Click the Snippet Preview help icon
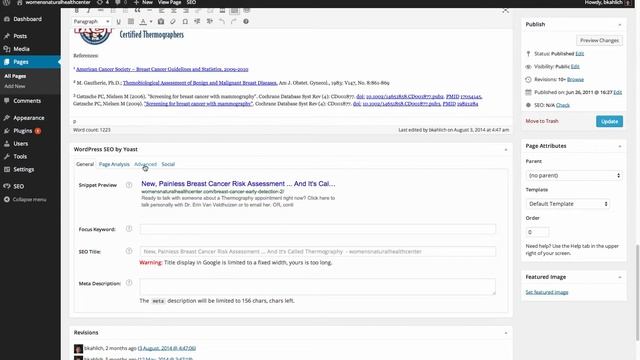Viewport: 640px width, 360px height. pos(129,185)
